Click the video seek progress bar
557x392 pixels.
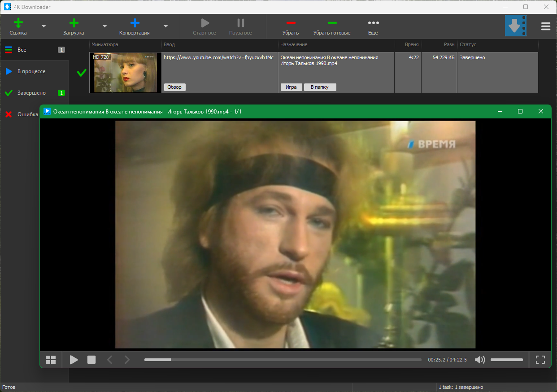[283, 360]
